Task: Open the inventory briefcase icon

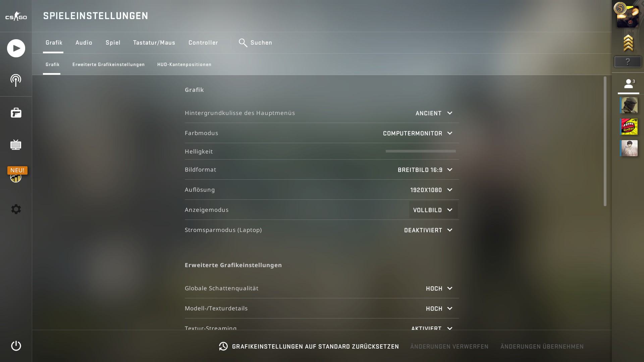Action: [16, 113]
